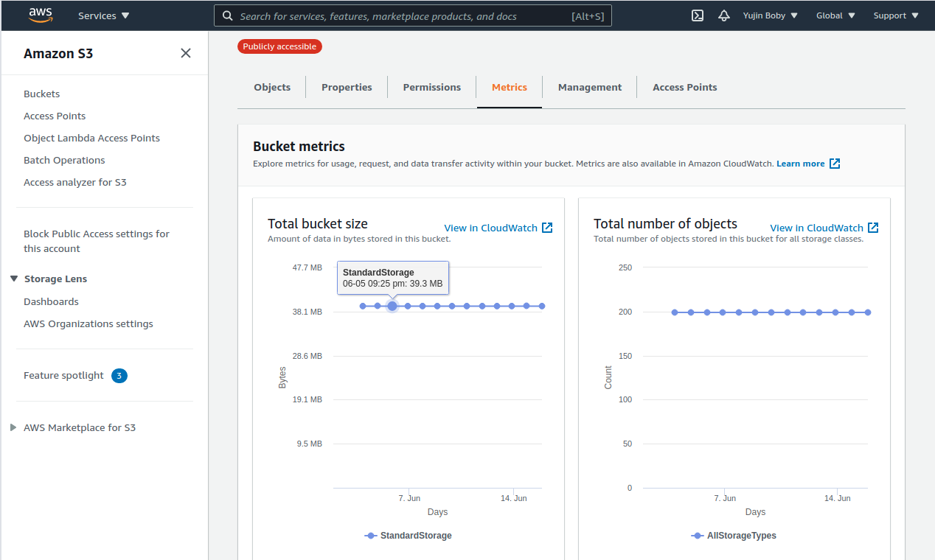The image size is (935, 560).
Task: Go to Batch Operations in the sidebar
Action: coord(64,160)
